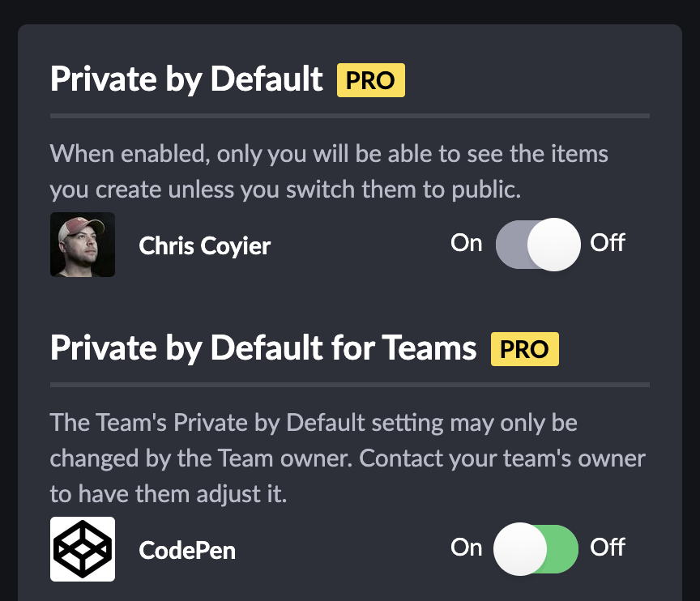Screen dimensions: 700x601
Task: Click the Off label beside Chris Coyier
Action: [x=608, y=243]
